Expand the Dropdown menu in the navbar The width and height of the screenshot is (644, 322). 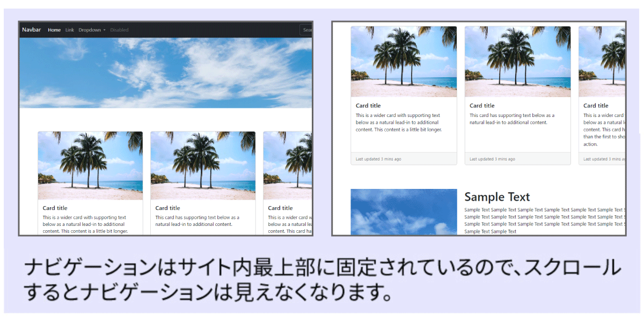pos(92,30)
